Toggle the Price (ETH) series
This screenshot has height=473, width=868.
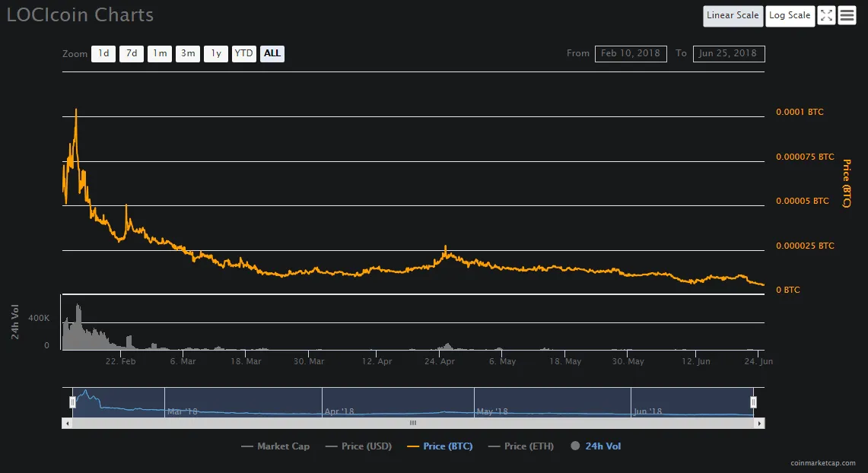[521, 446]
